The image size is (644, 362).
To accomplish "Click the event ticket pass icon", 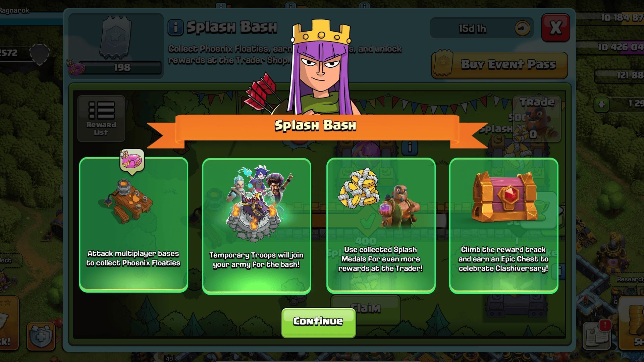I will (116, 38).
